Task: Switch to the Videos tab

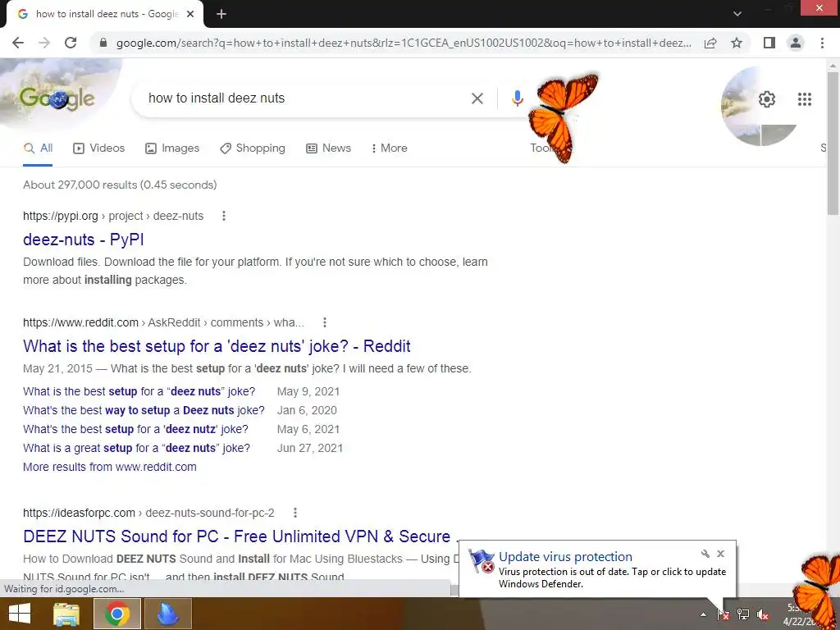Action: (98, 148)
